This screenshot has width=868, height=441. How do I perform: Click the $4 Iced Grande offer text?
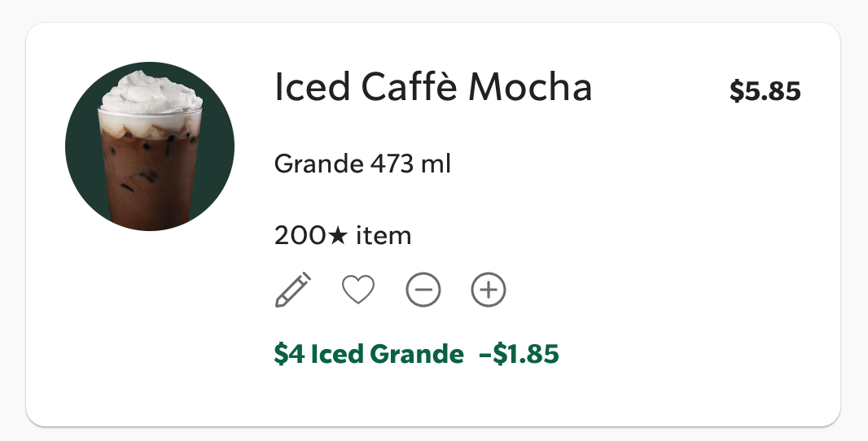click(x=369, y=354)
